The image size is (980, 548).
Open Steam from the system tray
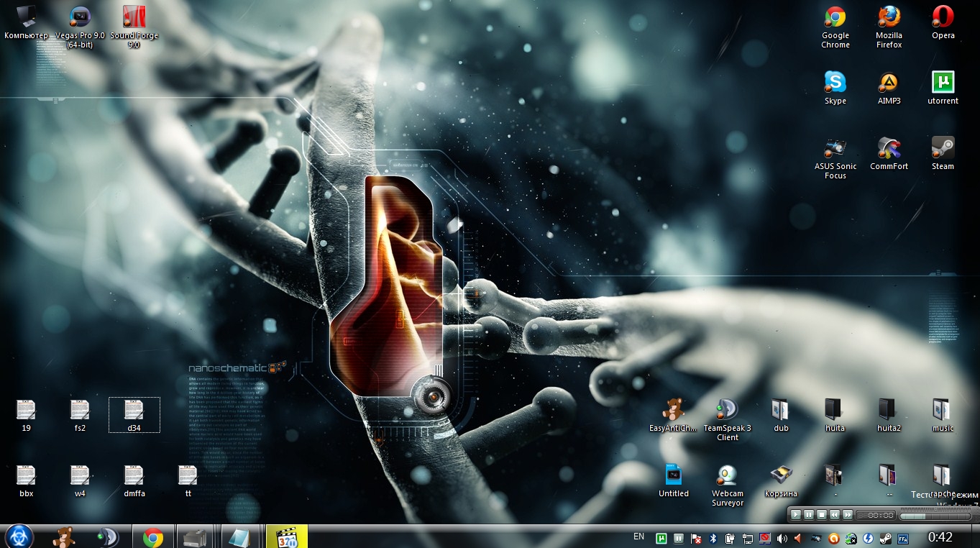pos(885,537)
